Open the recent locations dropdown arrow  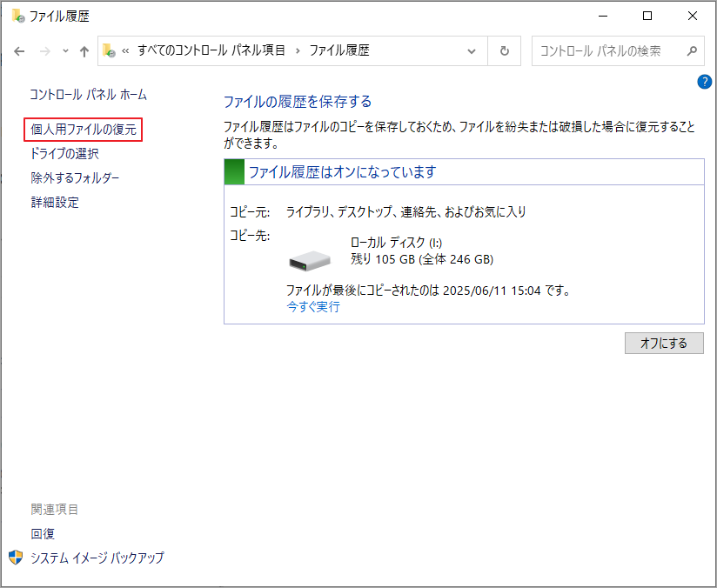(66, 50)
